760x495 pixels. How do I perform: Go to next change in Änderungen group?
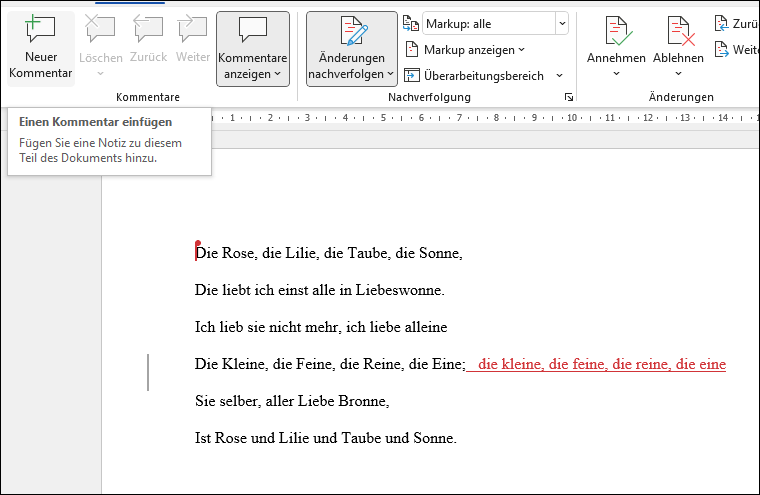pyautogui.click(x=736, y=49)
